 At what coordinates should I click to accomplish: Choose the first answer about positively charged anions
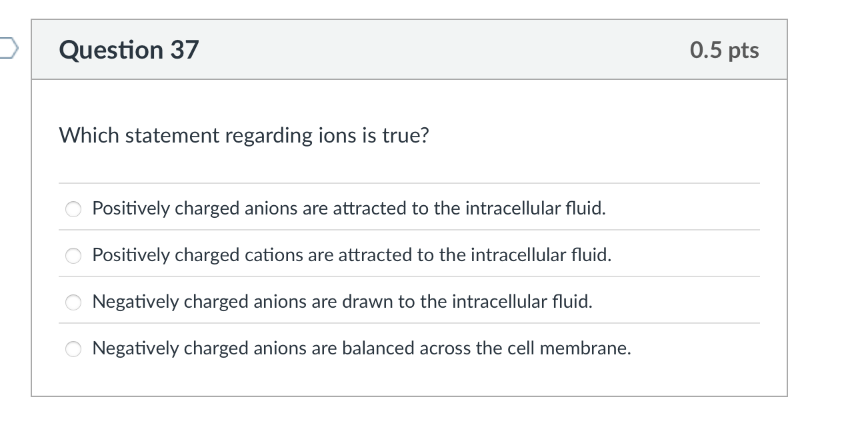(73, 208)
